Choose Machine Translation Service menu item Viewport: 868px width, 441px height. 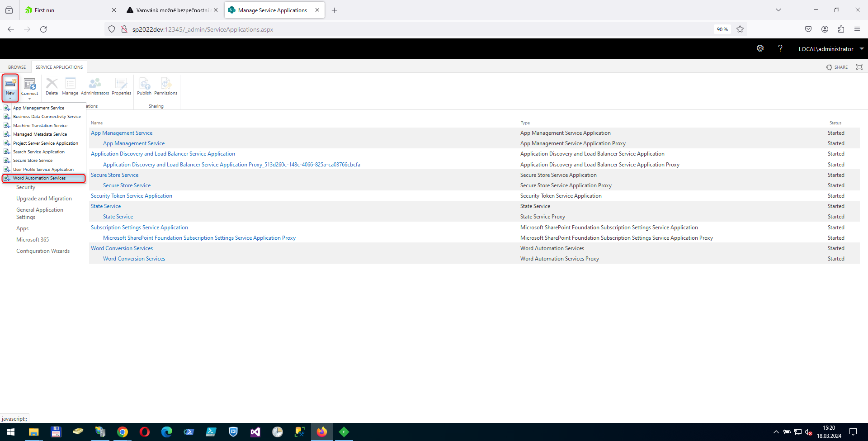pyautogui.click(x=44, y=126)
